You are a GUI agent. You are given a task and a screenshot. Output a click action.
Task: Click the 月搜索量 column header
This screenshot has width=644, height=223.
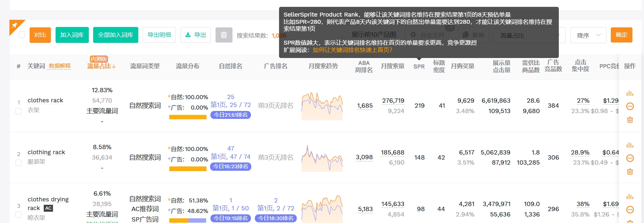[392, 66]
